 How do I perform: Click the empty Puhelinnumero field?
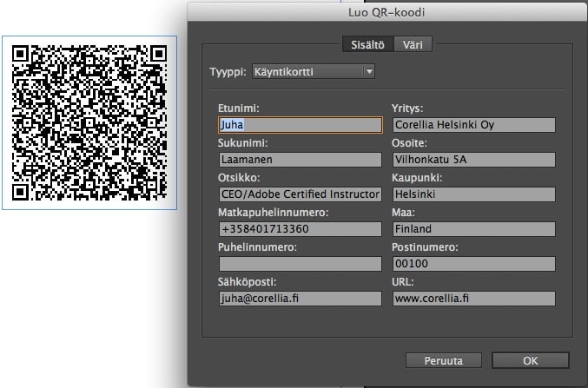click(x=300, y=264)
